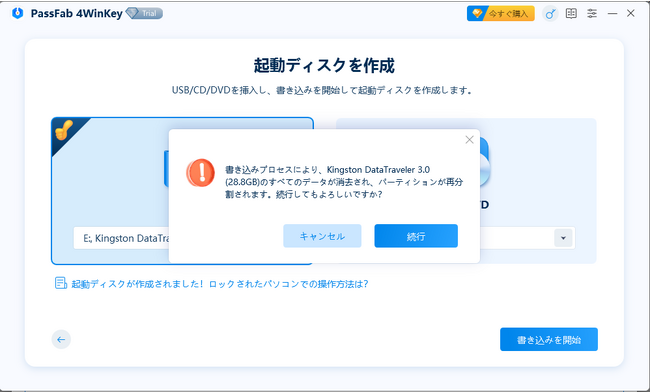Click the key registration icon
The height and width of the screenshot is (392, 650).
click(x=550, y=14)
